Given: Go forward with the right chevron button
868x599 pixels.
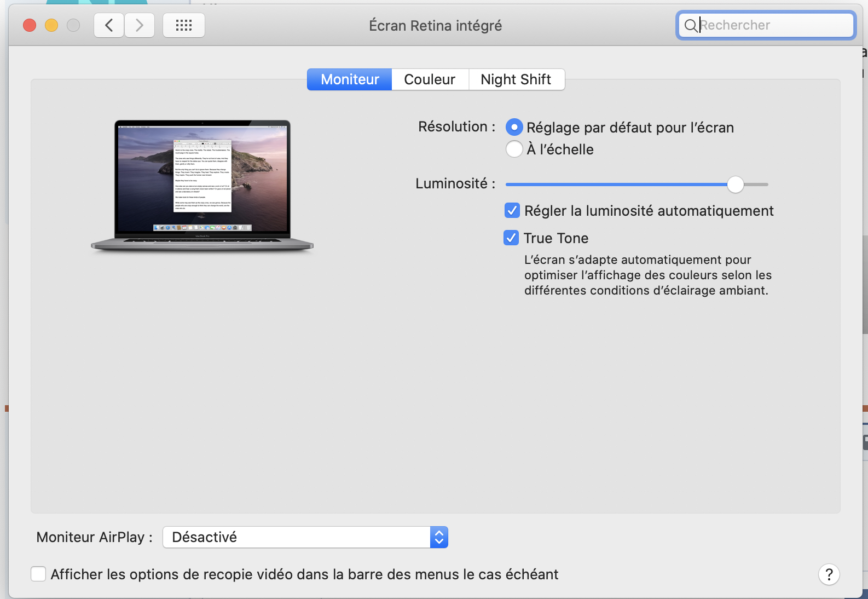Looking at the screenshot, I should tap(140, 25).
